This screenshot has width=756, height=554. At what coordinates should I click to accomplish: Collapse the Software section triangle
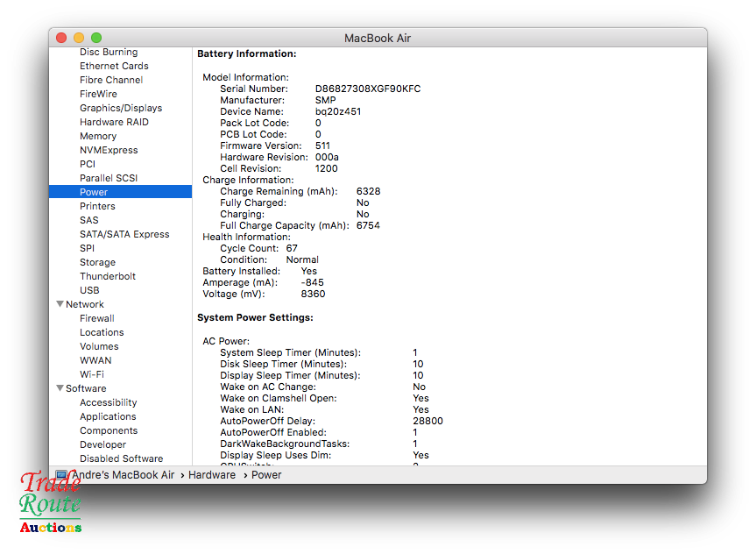(59, 388)
